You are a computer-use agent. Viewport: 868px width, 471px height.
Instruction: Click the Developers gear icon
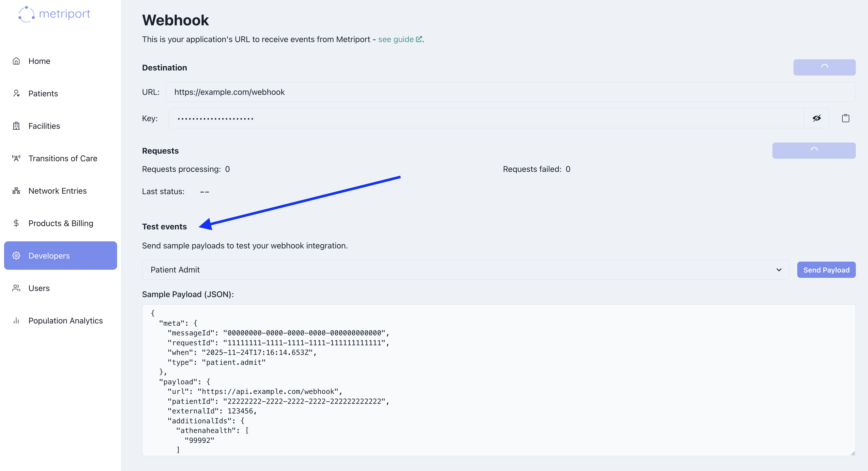[x=16, y=256]
